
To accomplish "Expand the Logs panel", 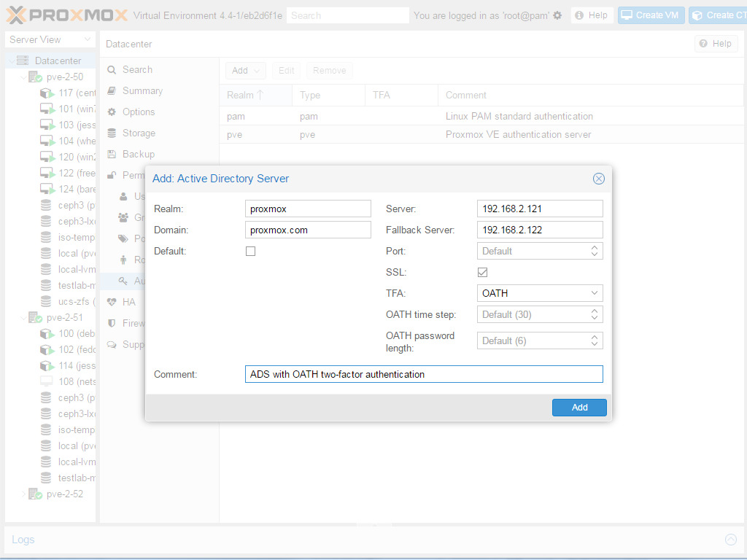I will pos(730,539).
